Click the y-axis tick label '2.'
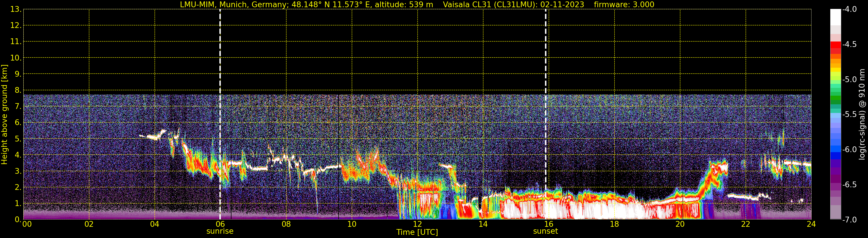Screen dimensions: 868x238 click(18, 187)
